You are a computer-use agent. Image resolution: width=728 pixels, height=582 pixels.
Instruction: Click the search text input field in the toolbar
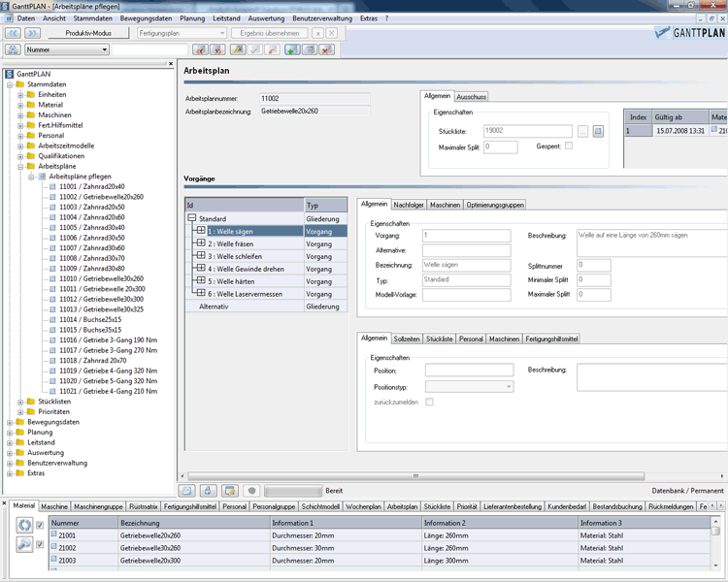click(x=149, y=49)
